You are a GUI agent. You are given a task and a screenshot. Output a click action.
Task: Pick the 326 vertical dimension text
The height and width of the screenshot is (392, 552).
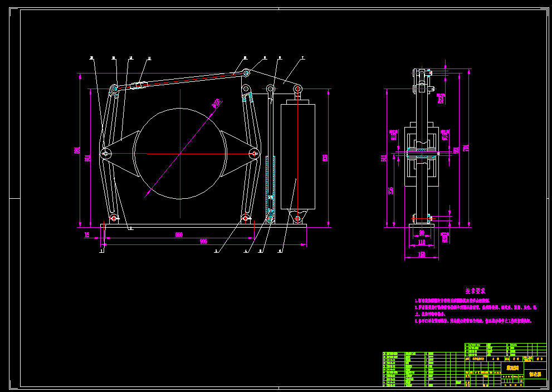click(x=391, y=190)
